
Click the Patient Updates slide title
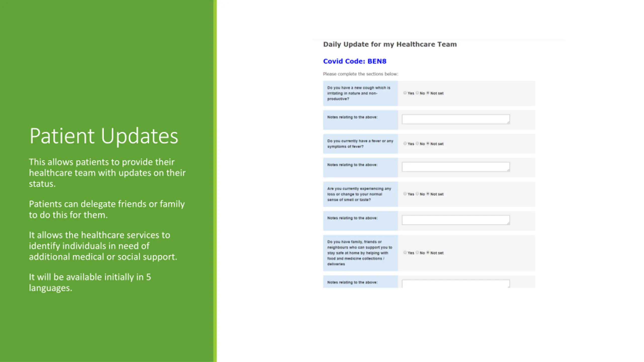tap(104, 136)
